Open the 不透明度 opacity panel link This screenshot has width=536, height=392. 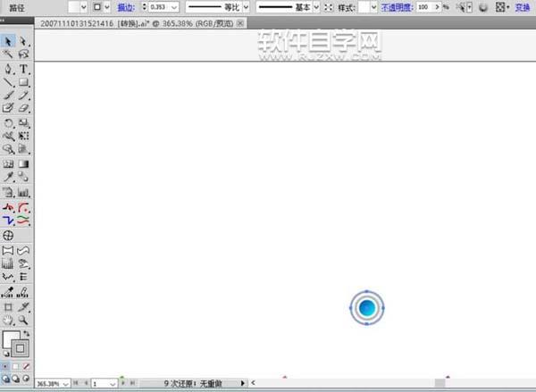(397, 7)
